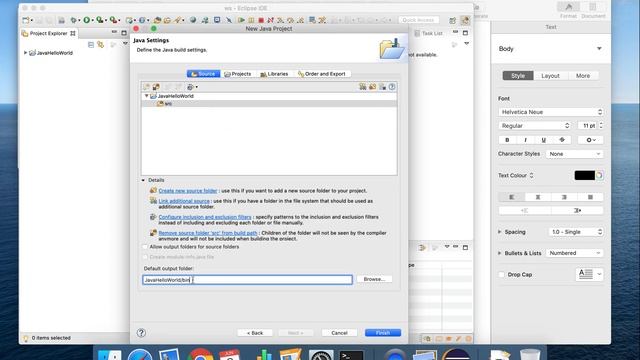
Task: Select the Style tab in Pages sidebar
Action: tap(518, 76)
